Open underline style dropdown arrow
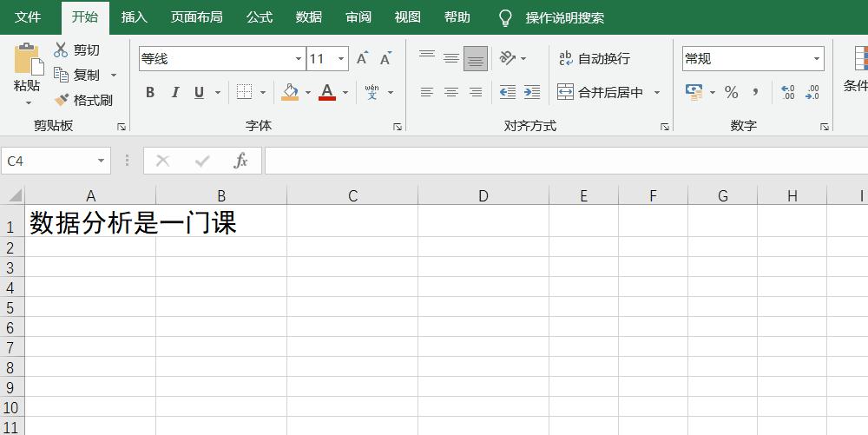Screen dimensions: 868x435 218,92
